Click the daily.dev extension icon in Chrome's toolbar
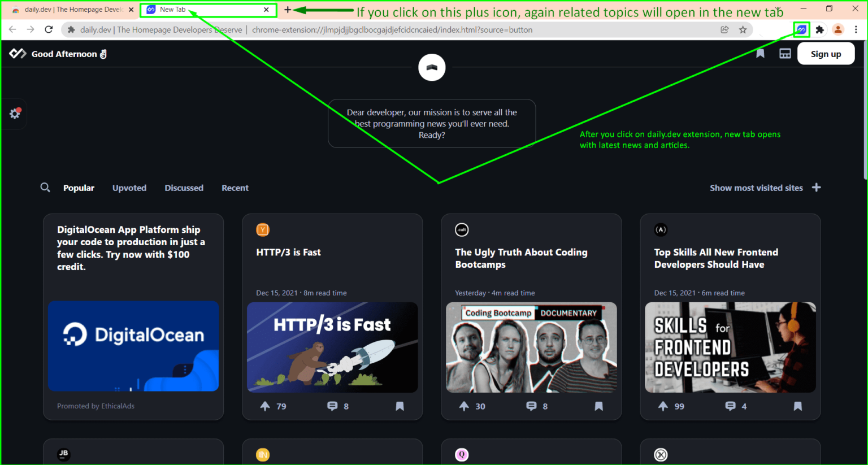Image resolution: width=868 pixels, height=465 pixels. point(801,29)
